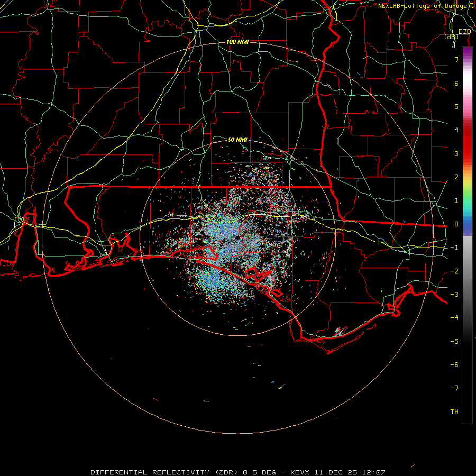Click the [dB] units label
The image size is (476, 476).
click(x=451, y=37)
